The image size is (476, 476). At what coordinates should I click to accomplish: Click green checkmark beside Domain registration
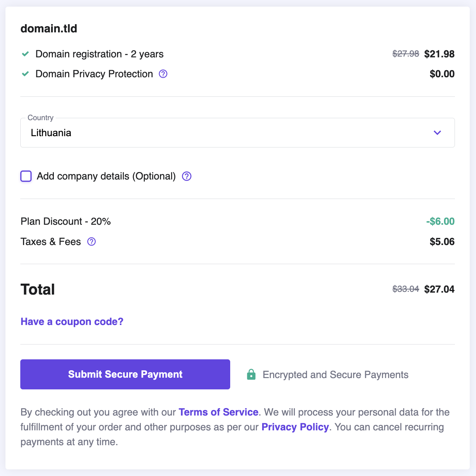(x=25, y=54)
